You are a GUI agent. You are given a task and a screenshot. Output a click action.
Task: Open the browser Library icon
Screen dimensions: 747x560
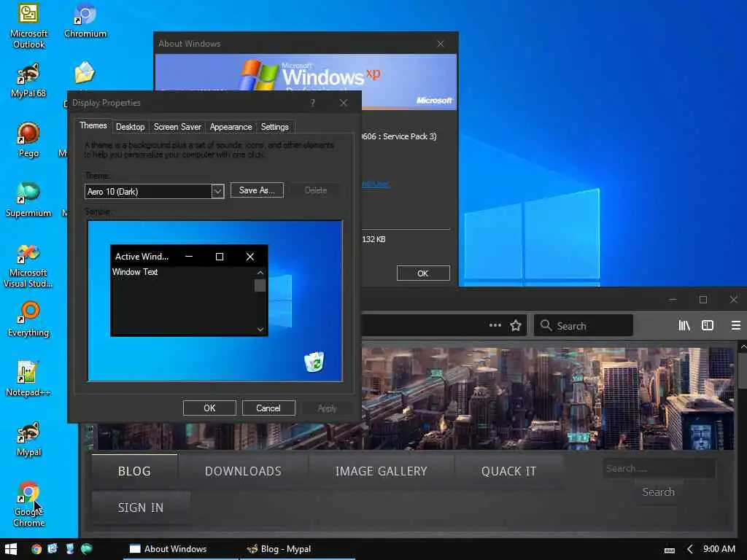pyautogui.click(x=684, y=326)
